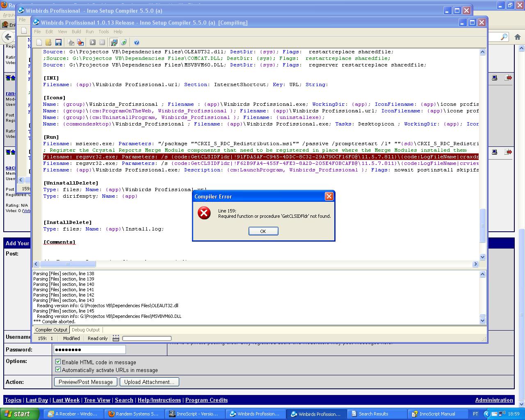Click the editor scrollbar up arrow

point(482,52)
